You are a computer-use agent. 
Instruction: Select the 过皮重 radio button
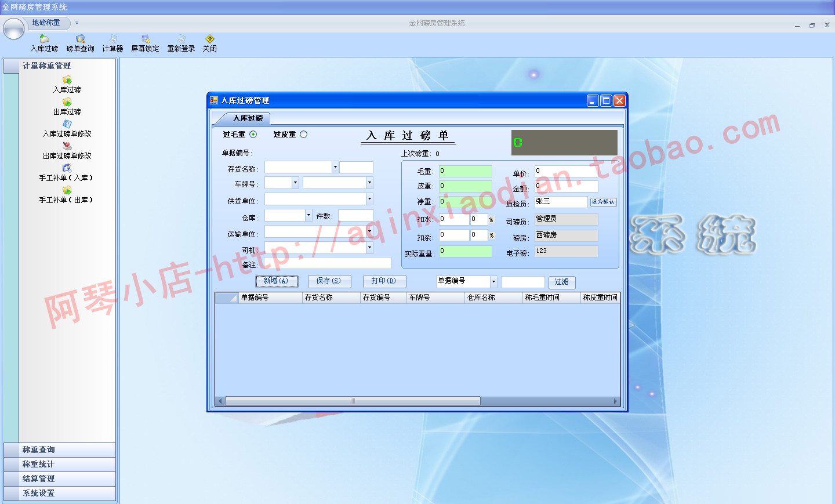click(304, 135)
